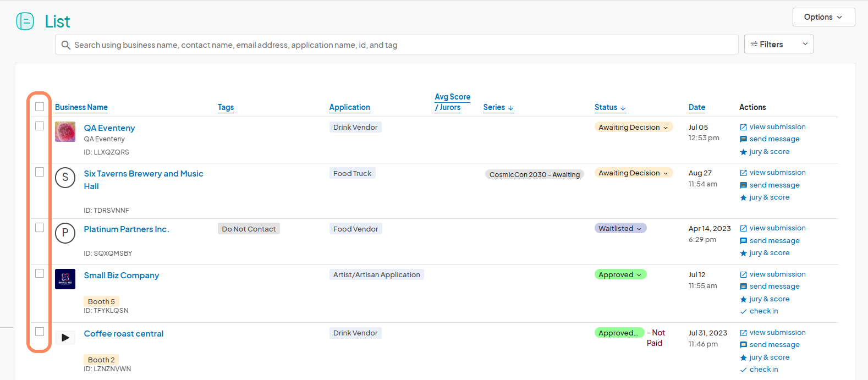Viewport: 868px width, 380px height.
Task: Click the '- Not Paid' status text
Action: click(656, 338)
